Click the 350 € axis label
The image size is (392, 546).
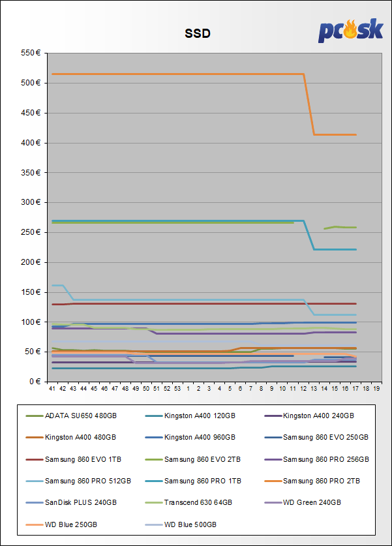click(31, 173)
